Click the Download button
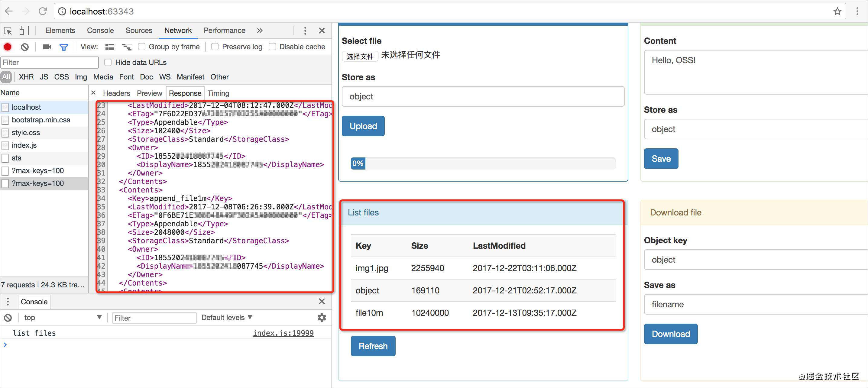Viewport: 868px width, 388px height. 671,334
